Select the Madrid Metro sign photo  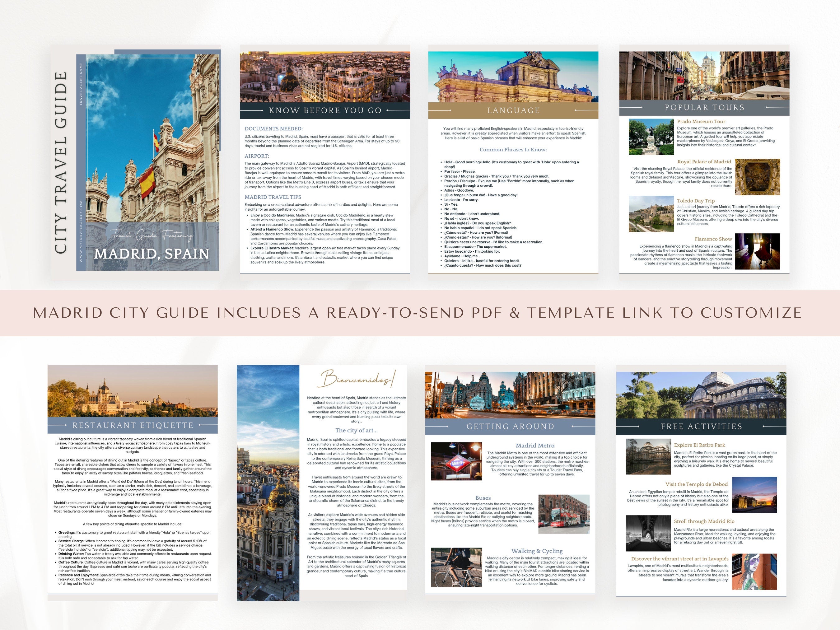tap(456, 461)
